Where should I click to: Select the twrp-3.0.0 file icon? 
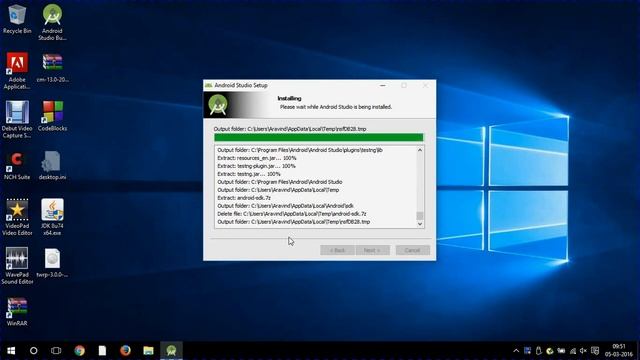pos(52,263)
